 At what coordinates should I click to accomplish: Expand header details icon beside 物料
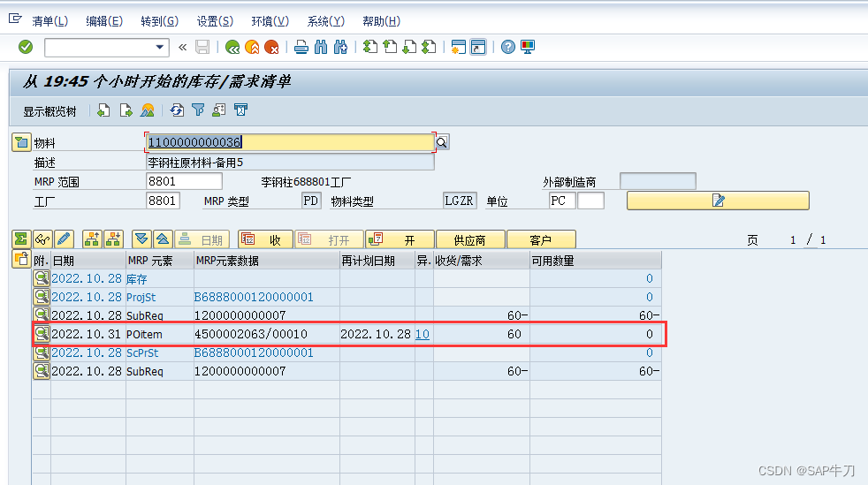21,143
